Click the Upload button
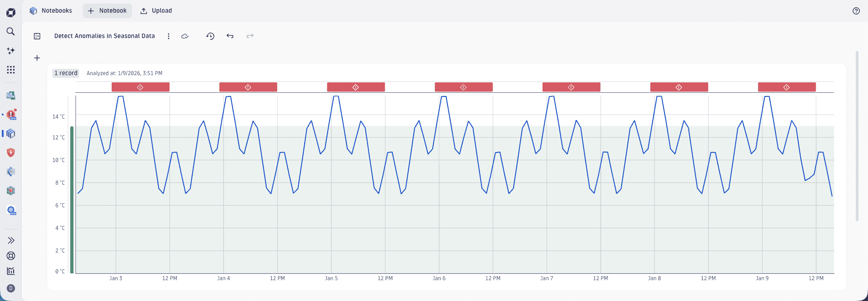The image size is (868, 301). pos(156,10)
